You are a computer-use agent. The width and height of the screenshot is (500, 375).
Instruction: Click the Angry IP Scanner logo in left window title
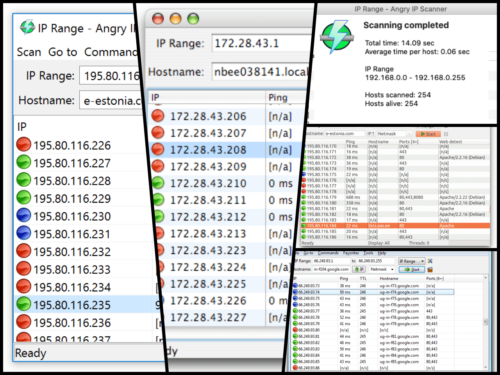(27, 27)
